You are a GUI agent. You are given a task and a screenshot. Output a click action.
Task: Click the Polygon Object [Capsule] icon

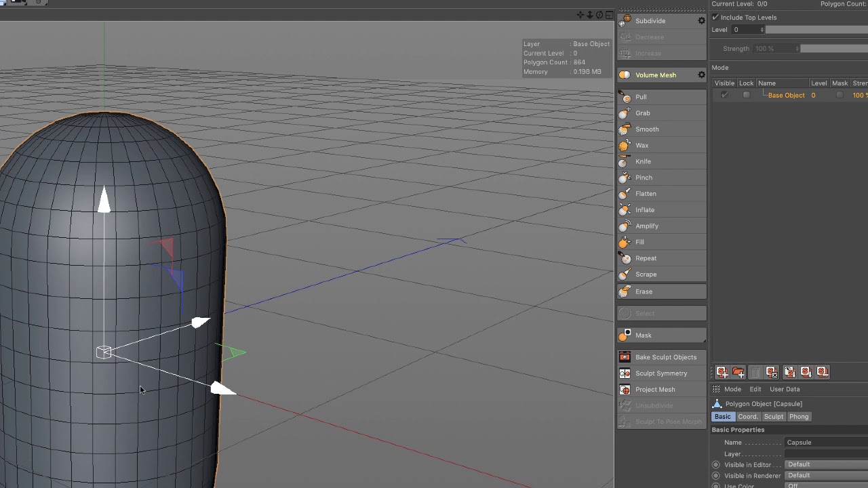[717, 404]
